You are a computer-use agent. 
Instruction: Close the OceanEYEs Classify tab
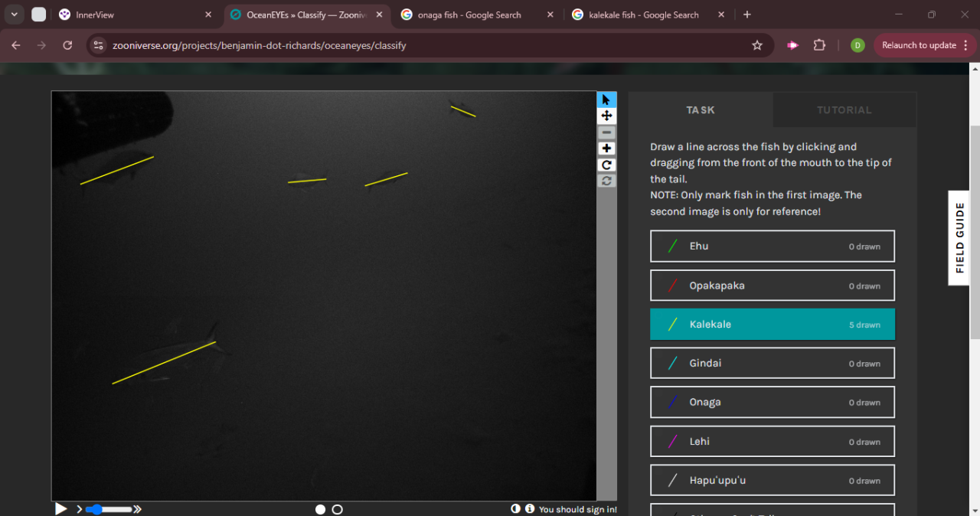point(379,15)
